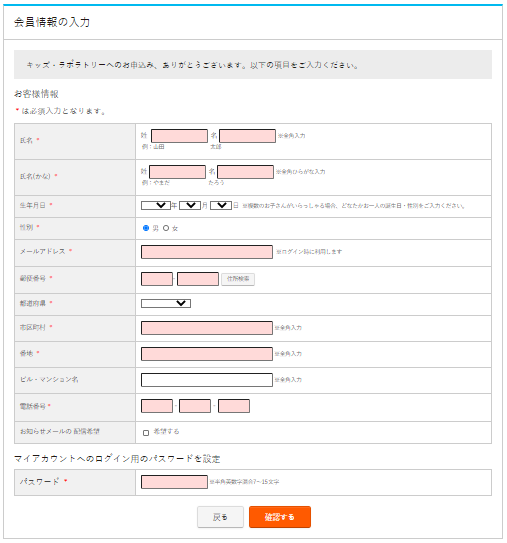Image resolution: width=507 pixels, height=543 pixels.
Task: Focus the 氏名 名 given name field
Action: [x=247, y=136]
